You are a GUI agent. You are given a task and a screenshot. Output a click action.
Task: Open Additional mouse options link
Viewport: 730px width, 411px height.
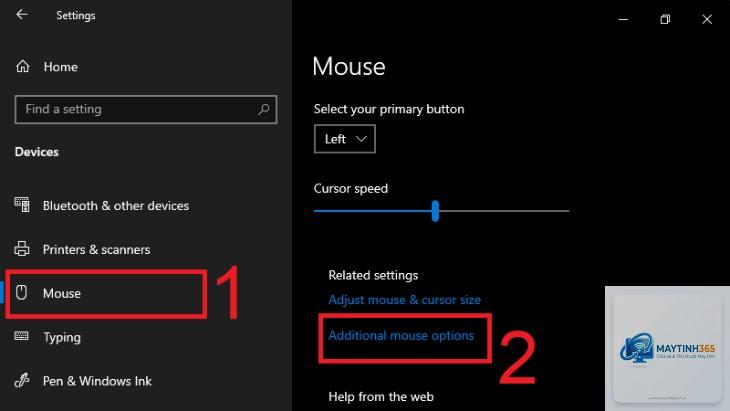point(401,336)
